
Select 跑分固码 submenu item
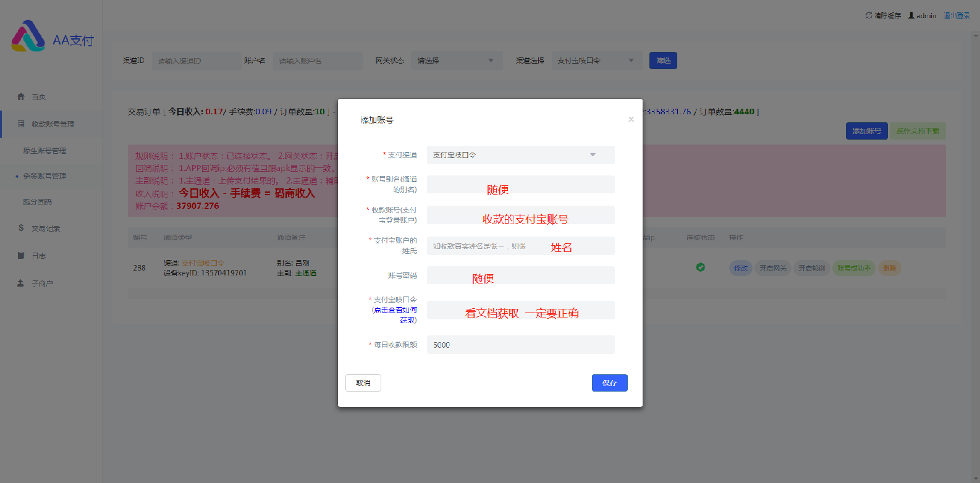click(37, 202)
